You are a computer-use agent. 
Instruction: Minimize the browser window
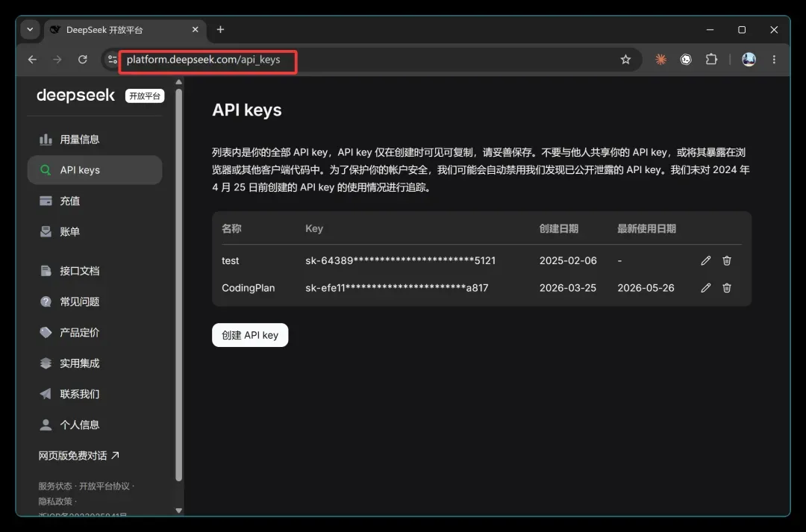[x=710, y=30]
